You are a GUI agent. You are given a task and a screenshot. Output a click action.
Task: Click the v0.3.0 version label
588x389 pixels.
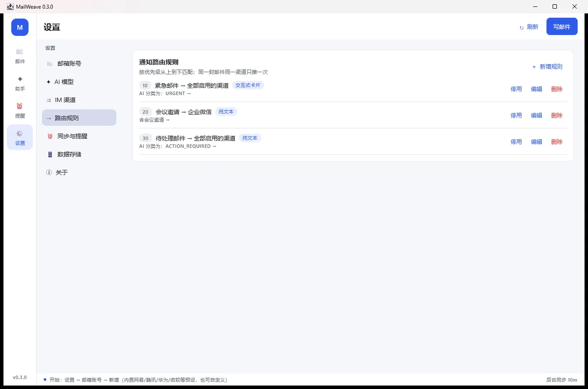pos(20,377)
